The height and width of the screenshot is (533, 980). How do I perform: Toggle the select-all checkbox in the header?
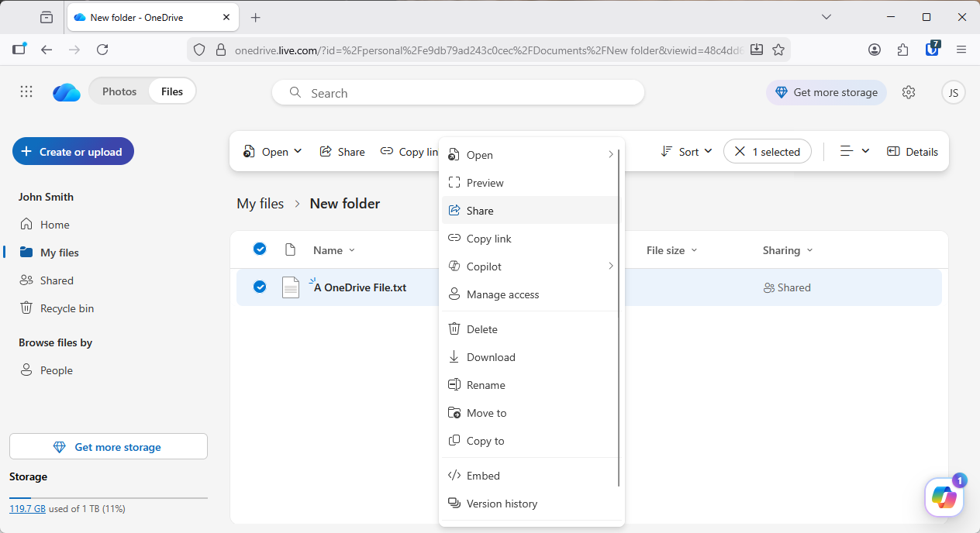pyautogui.click(x=260, y=249)
